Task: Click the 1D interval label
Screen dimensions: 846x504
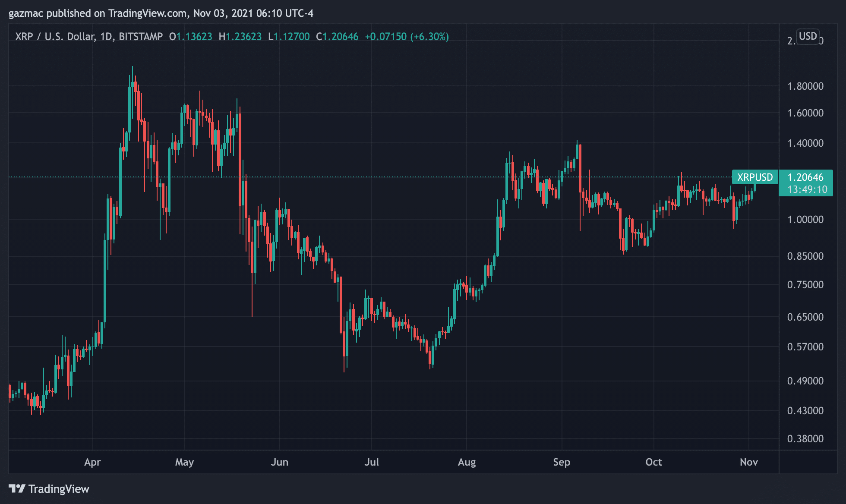Action: pos(106,37)
